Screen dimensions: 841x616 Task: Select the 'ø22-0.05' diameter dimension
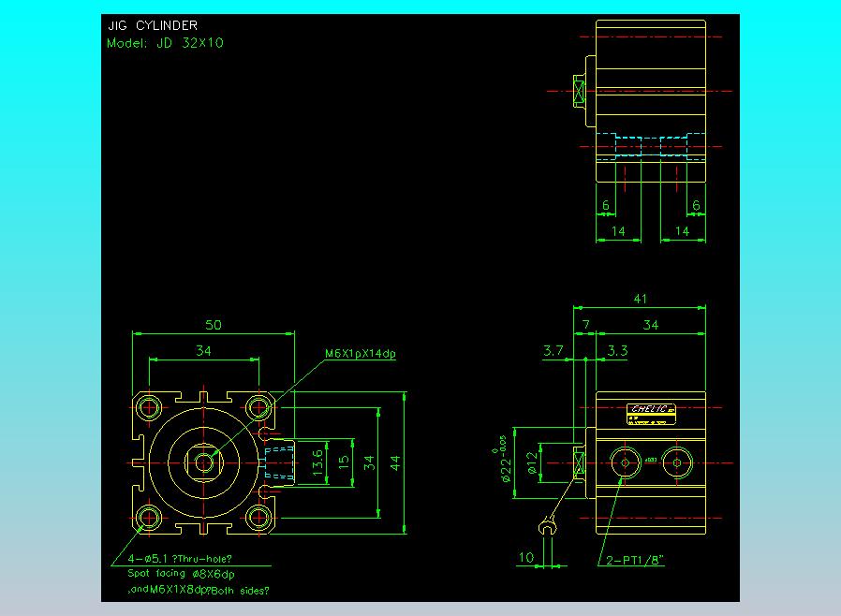click(503, 459)
